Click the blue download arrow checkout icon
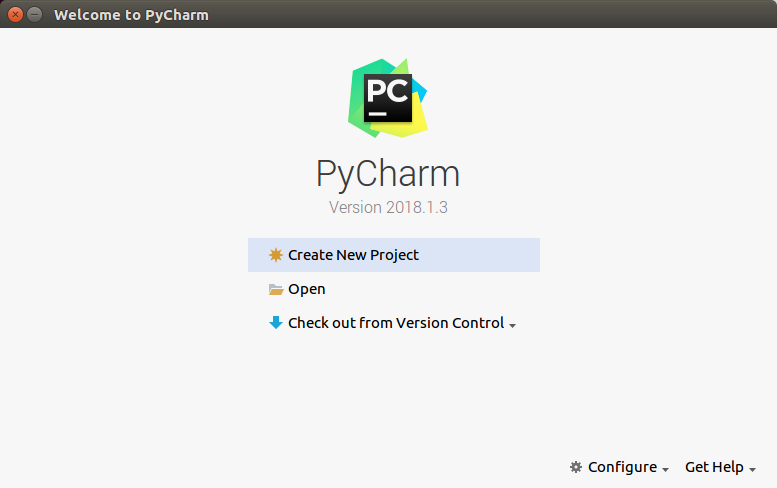Image resolution: width=777 pixels, height=488 pixels. [x=276, y=323]
